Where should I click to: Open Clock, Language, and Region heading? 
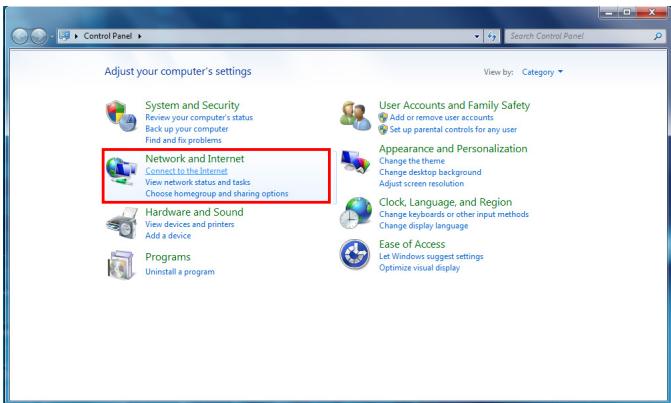click(445, 202)
